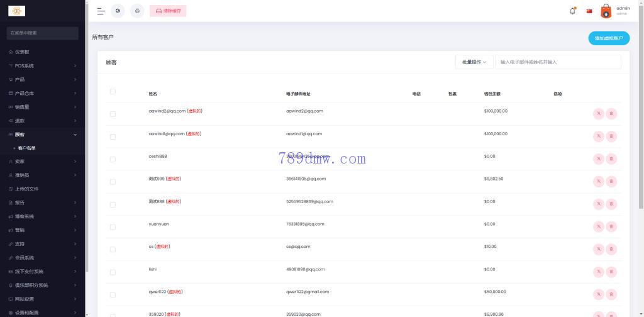Select the checkbox for 测试999 customer

tap(113, 182)
